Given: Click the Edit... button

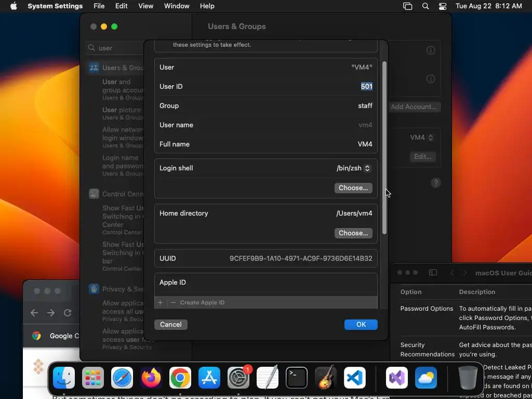Looking at the screenshot, I should [423, 157].
